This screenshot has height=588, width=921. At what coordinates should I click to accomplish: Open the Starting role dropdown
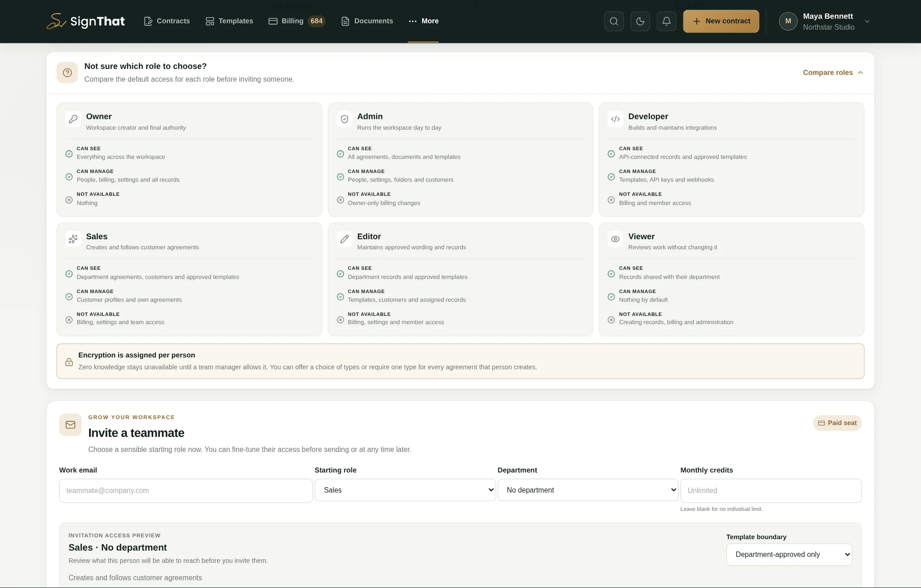click(405, 490)
